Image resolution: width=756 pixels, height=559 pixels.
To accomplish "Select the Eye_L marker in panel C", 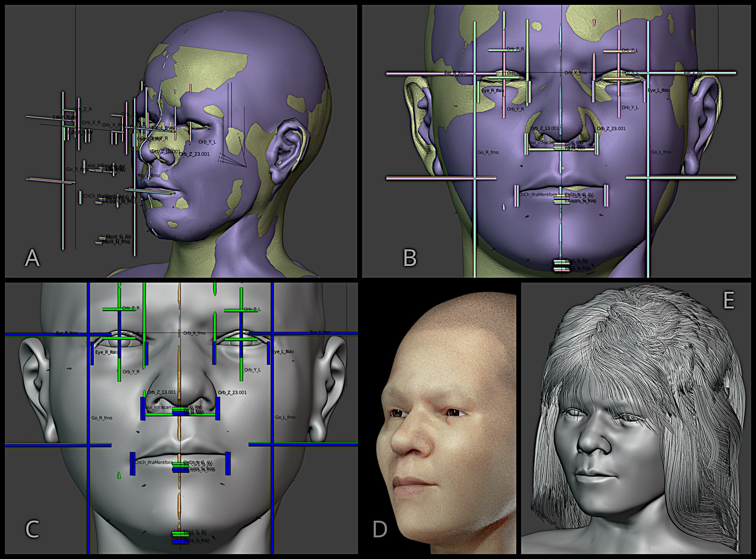I will pyautogui.click(x=283, y=352).
